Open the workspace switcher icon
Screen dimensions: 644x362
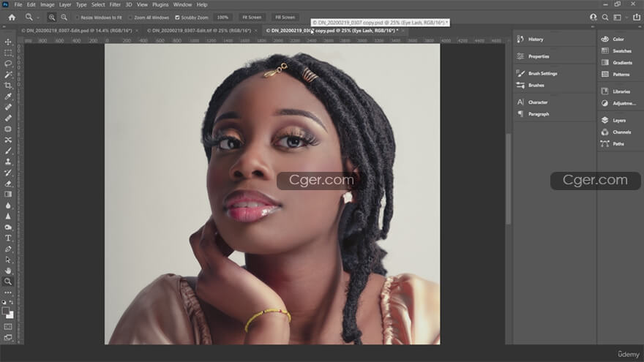pyautogui.click(x=618, y=18)
